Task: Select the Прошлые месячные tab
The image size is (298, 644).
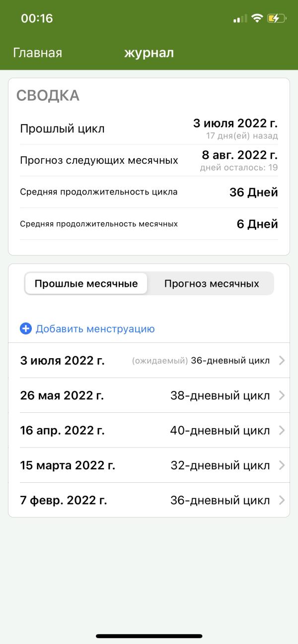Action: 86,283
